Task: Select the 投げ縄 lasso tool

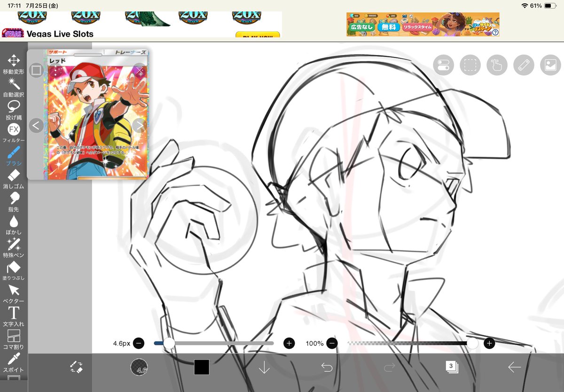Action: click(x=14, y=110)
